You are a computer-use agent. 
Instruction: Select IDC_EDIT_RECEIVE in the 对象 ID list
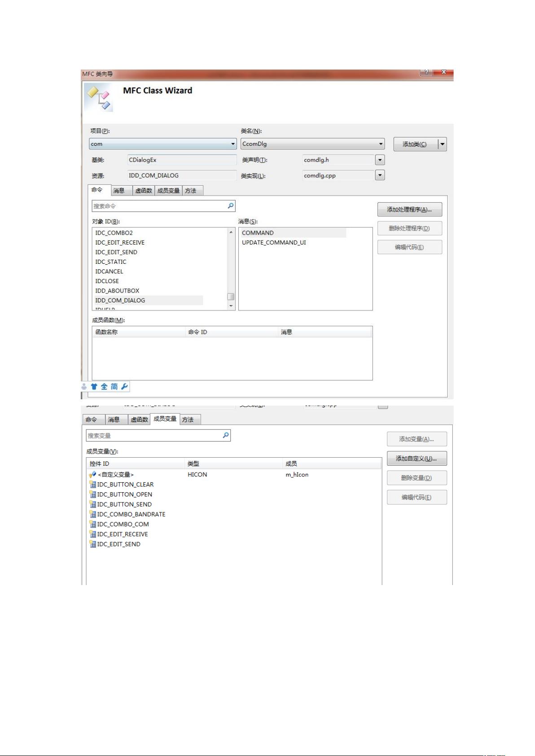point(120,242)
